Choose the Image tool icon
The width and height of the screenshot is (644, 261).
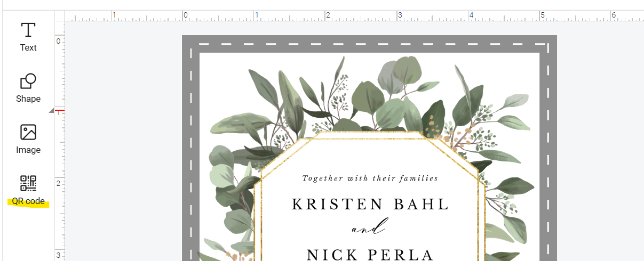tap(28, 132)
